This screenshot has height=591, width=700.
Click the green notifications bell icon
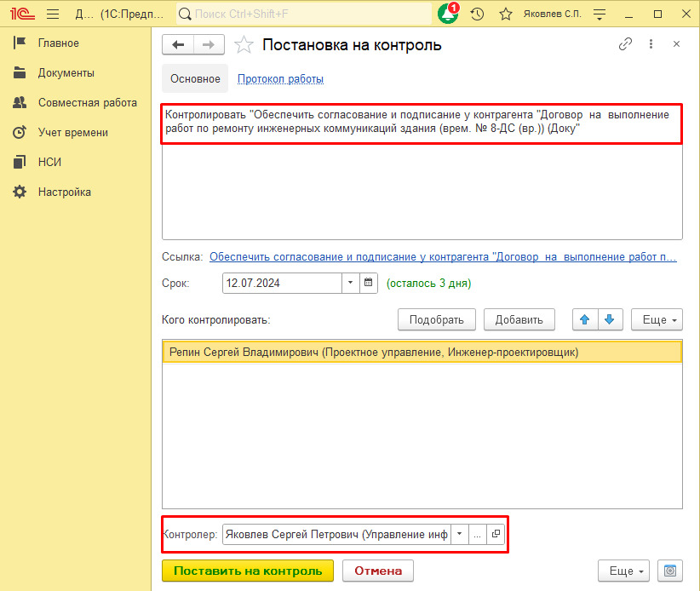click(x=446, y=14)
